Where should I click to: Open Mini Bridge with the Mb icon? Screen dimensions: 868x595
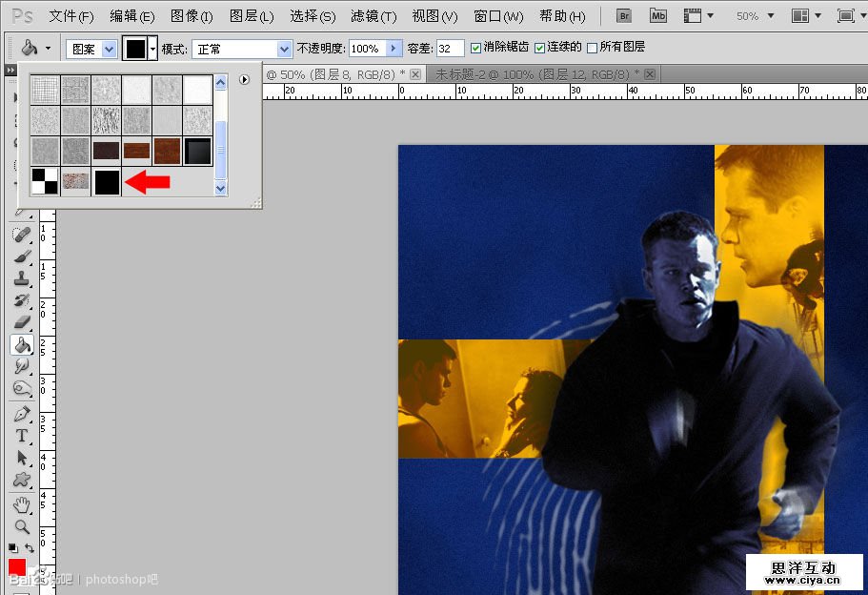[658, 16]
